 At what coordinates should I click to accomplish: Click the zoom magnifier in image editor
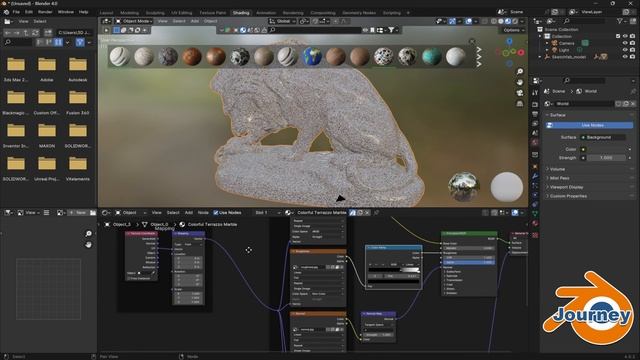89,234
